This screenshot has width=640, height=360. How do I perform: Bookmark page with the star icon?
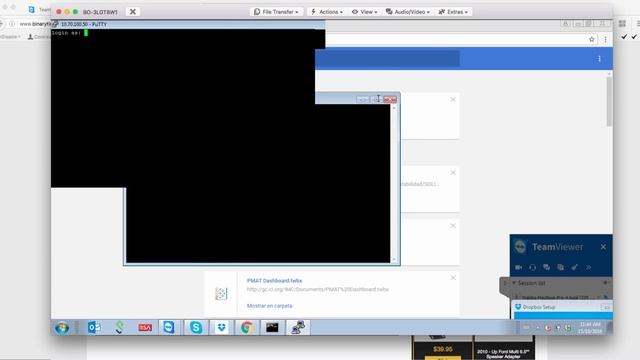click(592, 39)
